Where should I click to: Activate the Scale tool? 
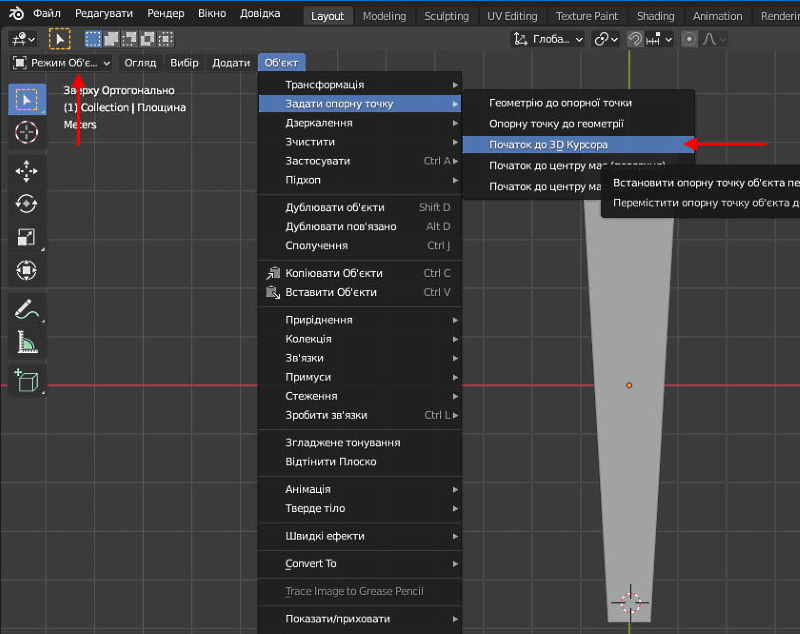pyautogui.click(x=27, y=237)
